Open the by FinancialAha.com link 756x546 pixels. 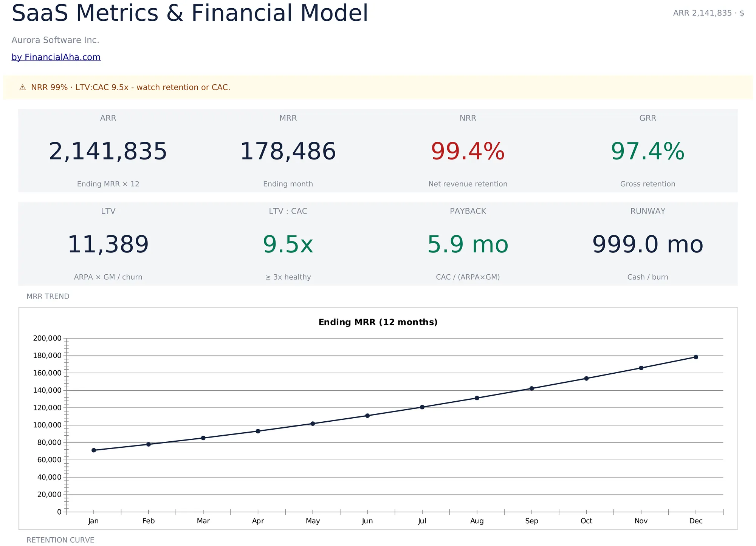(56, 57)
